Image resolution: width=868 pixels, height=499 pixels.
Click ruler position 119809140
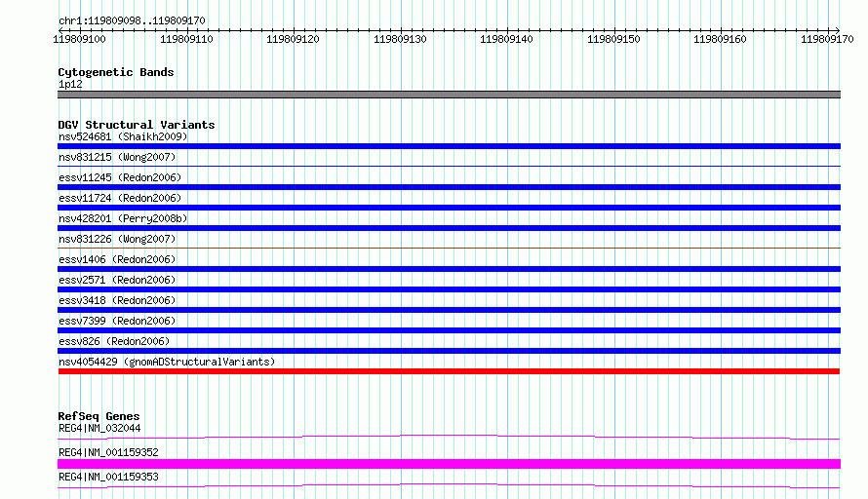pos(506,39)
